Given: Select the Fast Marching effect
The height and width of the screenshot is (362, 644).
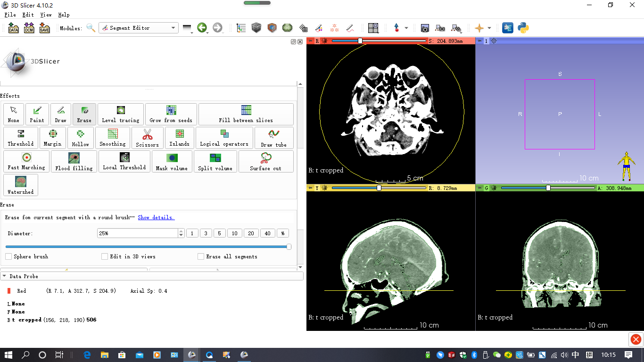Looking at the screenshot, I should point(26,161).
